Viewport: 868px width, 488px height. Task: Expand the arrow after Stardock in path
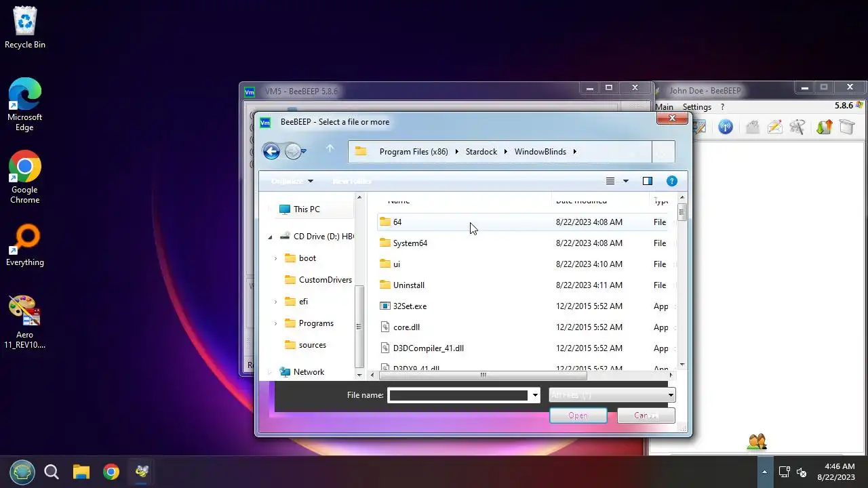tap(505, 152)
